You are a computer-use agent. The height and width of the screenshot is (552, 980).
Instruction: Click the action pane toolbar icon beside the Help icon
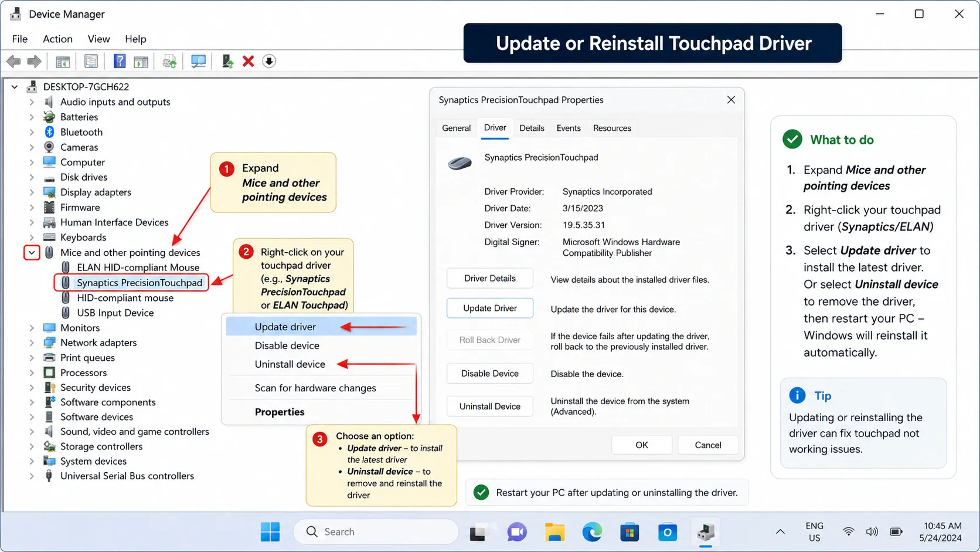point(141,61)
